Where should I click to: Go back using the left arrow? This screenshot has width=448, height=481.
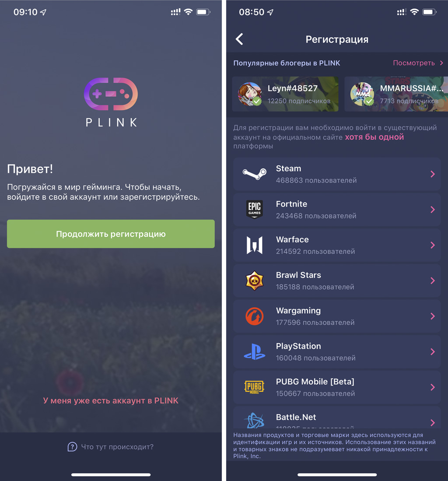pyautogui.click(x=239, y=39)
